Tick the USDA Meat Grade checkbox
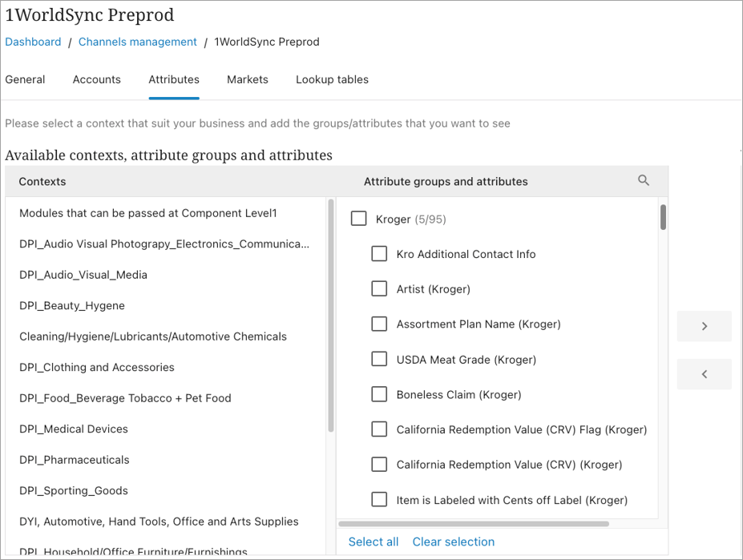The height and width of the screenshot is (560, 743). coord(379,359)
